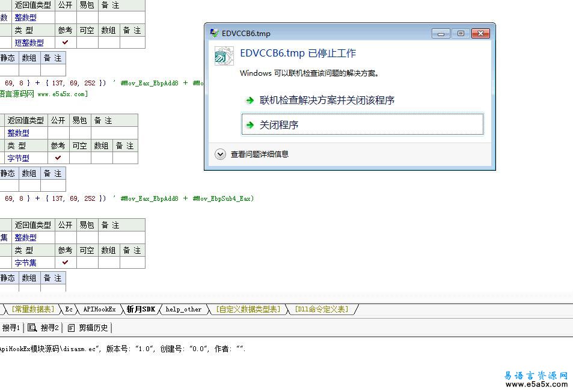Viewport: 573px width, 392px height.
Task: Click the 版本号: "1.0" text in output
Action: [x=130, y=349]
